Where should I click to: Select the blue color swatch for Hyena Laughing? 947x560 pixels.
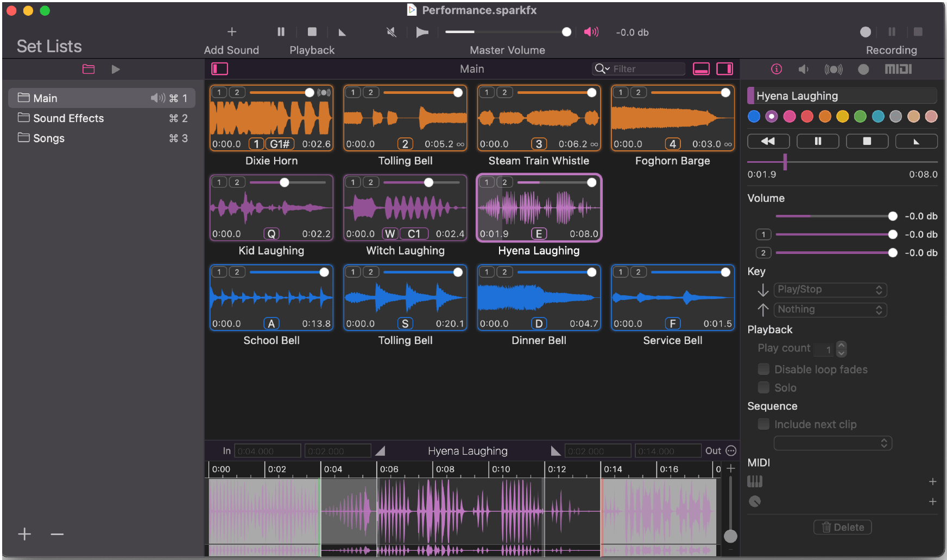tap(754, 116)
